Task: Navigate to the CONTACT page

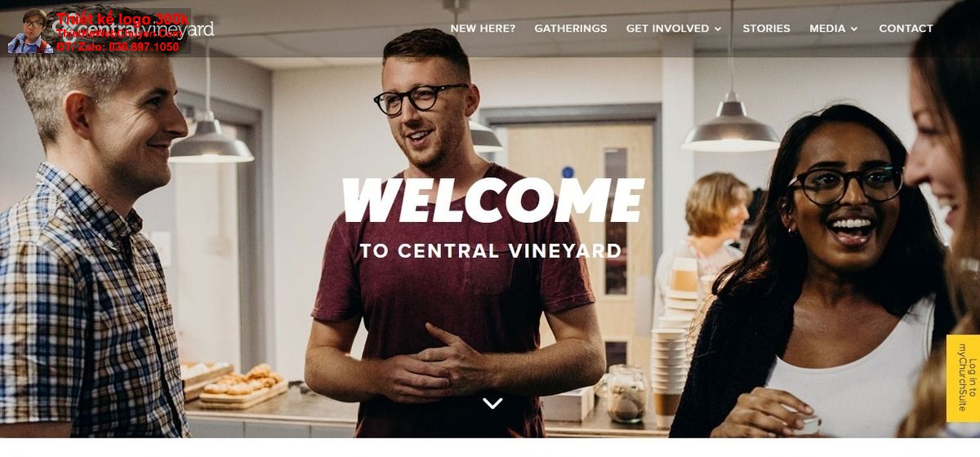Action: pos(906,29)
